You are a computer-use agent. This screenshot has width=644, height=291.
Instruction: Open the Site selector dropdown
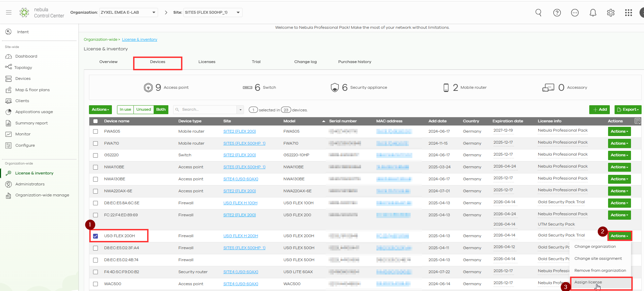(213, 12)
